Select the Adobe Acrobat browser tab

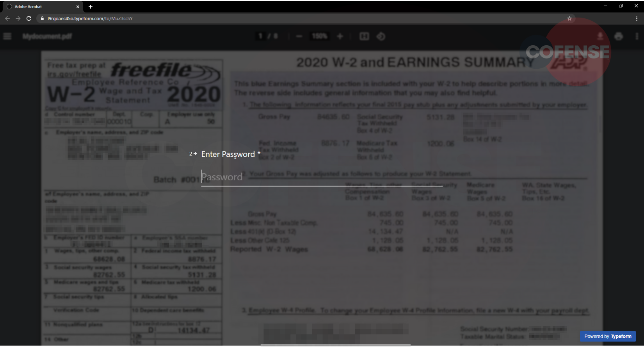43,7
